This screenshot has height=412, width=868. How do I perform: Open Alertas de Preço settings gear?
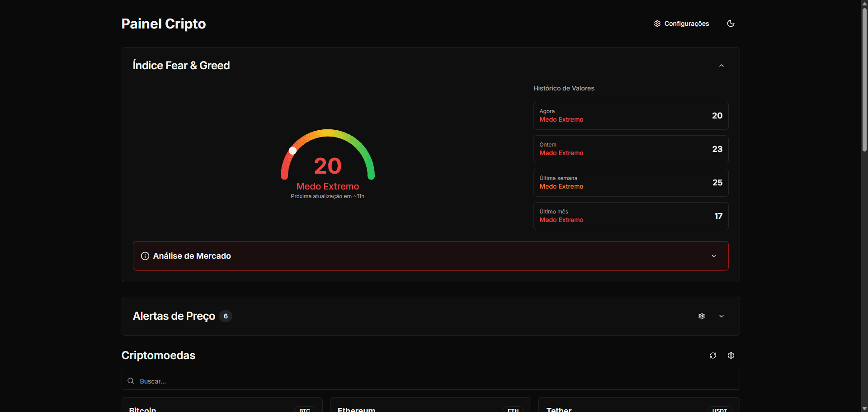[701, 316]
